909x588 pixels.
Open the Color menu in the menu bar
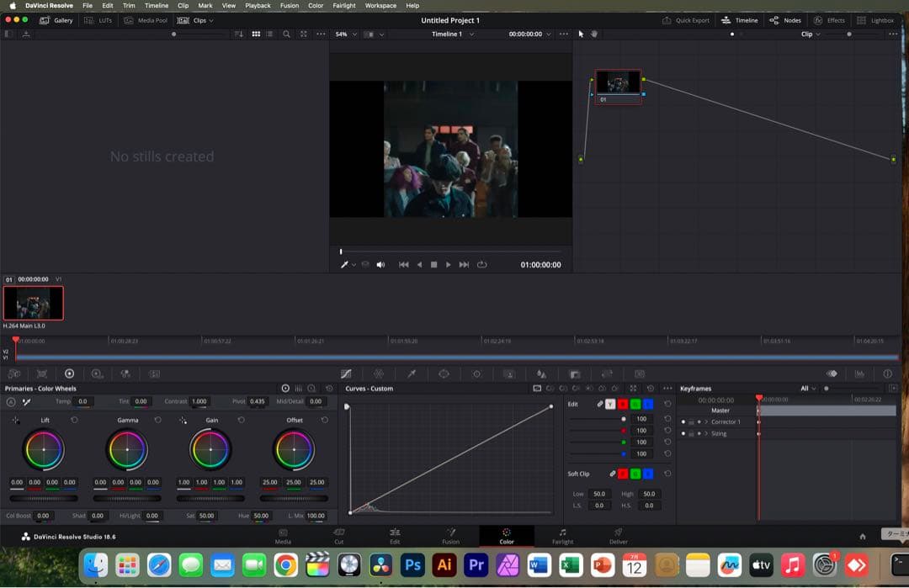[x=316, y=5]
